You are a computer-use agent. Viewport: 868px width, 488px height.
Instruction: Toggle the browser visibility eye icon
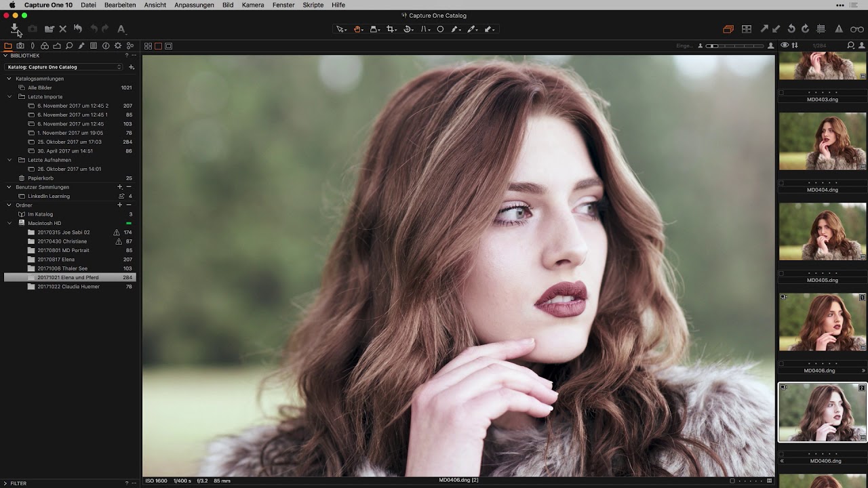tap(785, 45)
